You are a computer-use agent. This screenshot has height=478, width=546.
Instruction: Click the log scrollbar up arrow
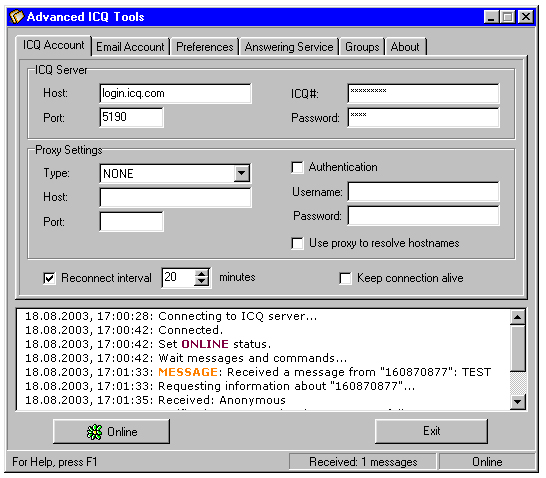(517, 317)
